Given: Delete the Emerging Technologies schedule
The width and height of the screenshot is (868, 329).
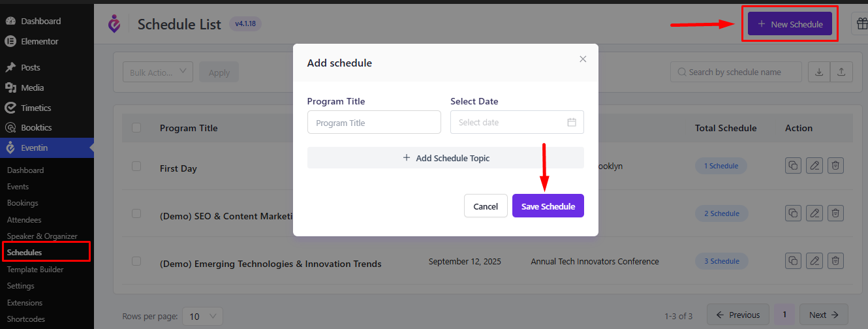Looking at the screenshot, I should coord(835,261).
